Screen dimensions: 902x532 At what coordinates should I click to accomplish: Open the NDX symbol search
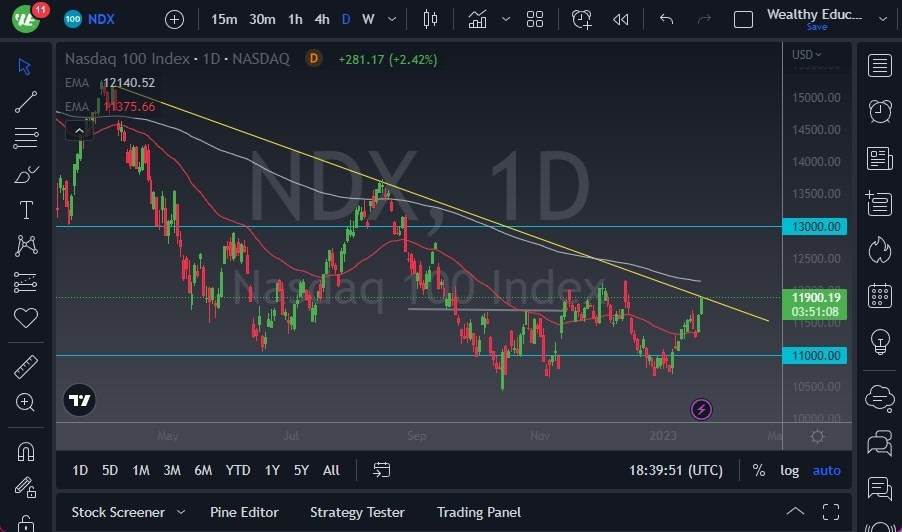tap(90, 19)
